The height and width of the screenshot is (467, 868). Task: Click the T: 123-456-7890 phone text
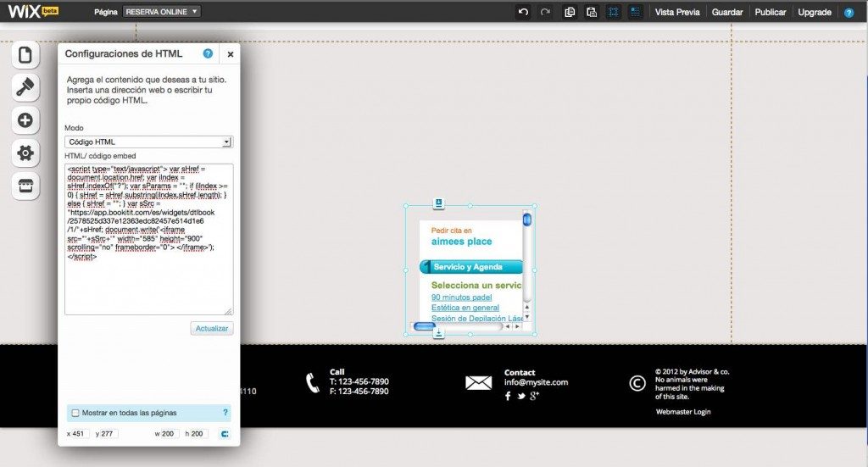coord(359,381)
